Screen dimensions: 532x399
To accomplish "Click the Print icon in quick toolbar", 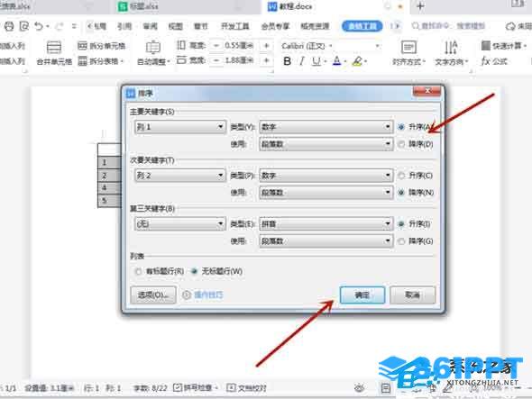I will (10, 26).
